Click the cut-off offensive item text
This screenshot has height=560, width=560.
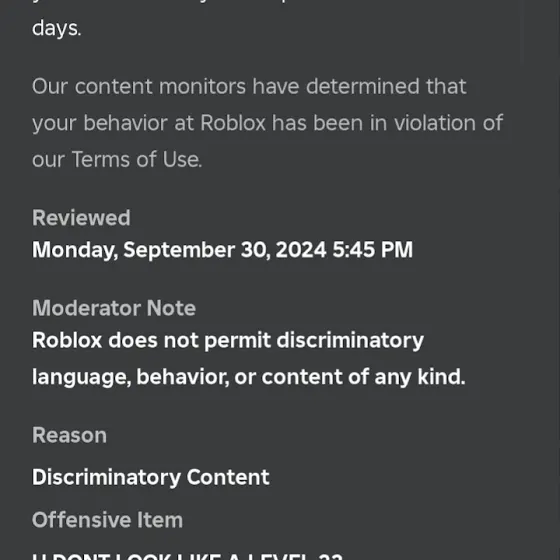(x=187, y=556)
